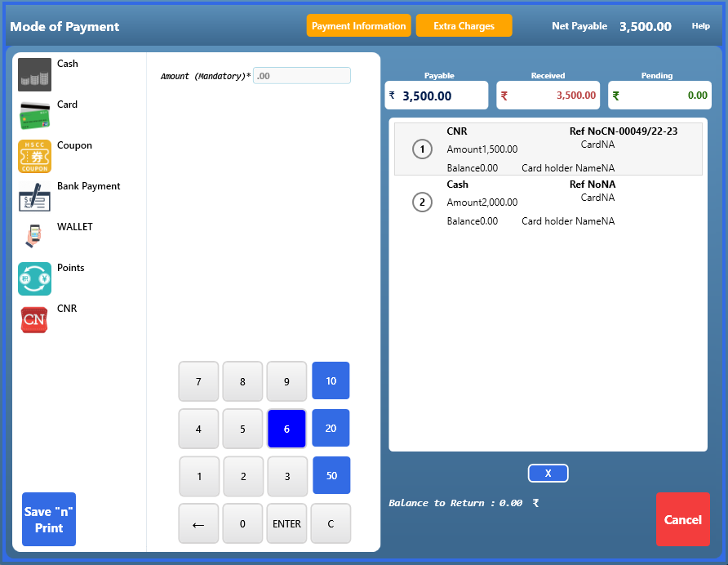
Task: Click Amount2,000.00 in Cash entry
Action: point(482,202)
